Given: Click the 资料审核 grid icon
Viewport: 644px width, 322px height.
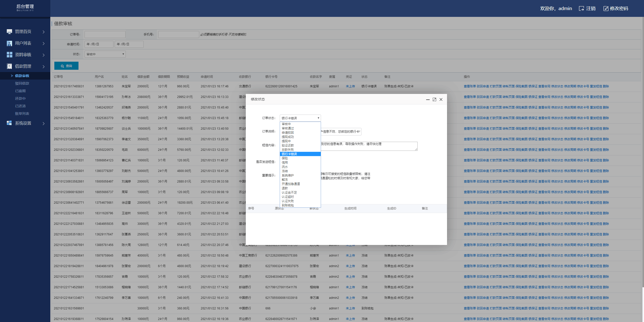Looking at the screenshot, I should 9,55.
